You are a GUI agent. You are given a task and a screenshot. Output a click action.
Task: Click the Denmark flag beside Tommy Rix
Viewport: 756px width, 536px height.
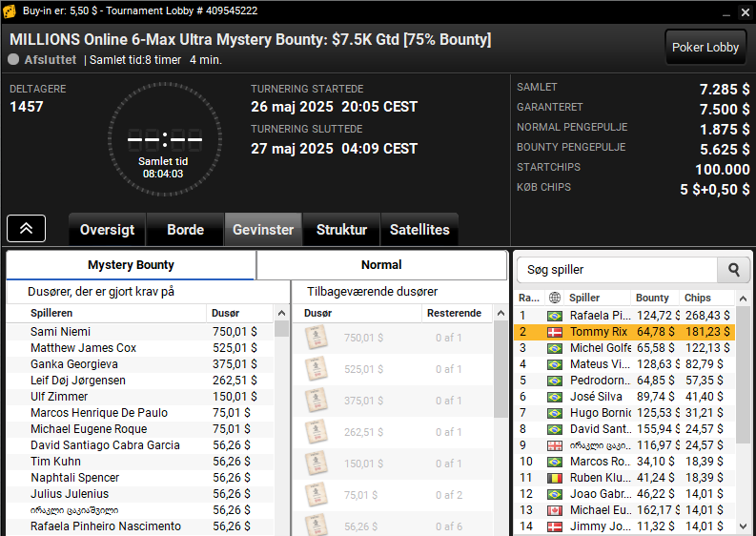tap(555, 332)
